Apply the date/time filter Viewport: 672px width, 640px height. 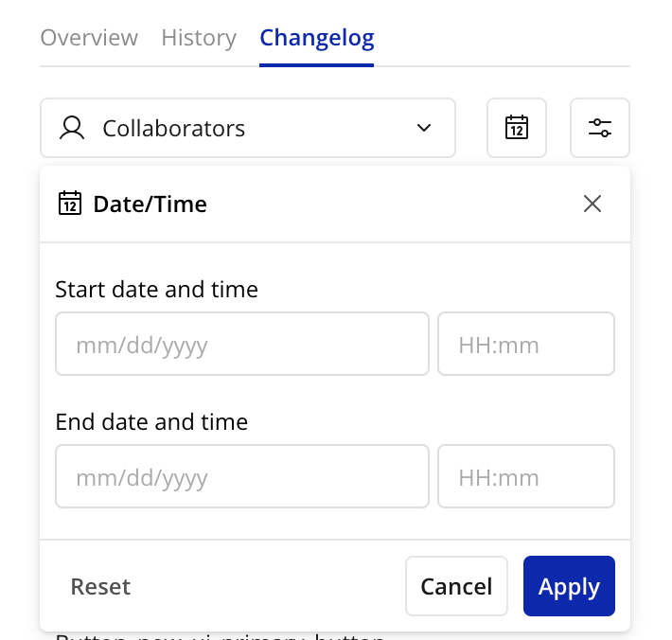tap(569, 586)
